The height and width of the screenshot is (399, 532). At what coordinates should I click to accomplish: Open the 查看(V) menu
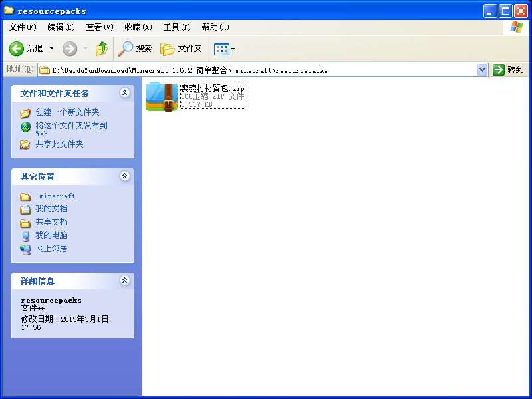[99, 27]
